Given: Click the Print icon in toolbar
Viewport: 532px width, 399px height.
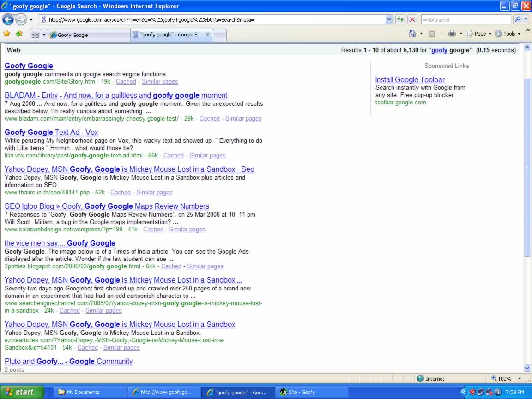Looking at the screenshot, I should pyautogui.click(x=452, y=34).
